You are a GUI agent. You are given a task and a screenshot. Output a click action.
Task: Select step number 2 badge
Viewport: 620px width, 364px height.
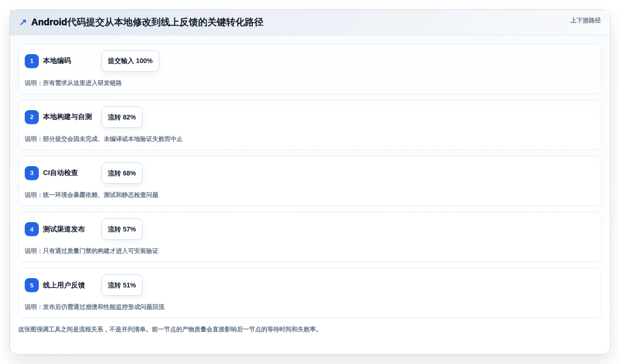coord(32,117)
